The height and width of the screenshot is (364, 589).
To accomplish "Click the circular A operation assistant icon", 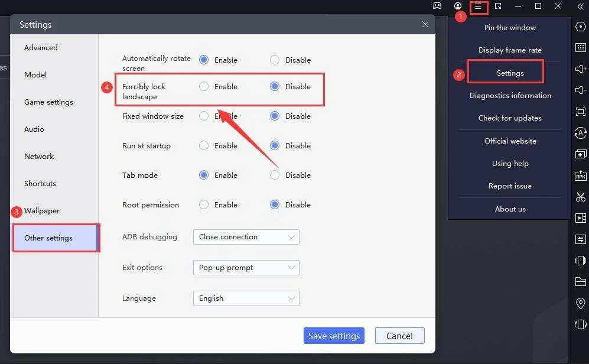I will pyautogui.click(x=580, y=132).
